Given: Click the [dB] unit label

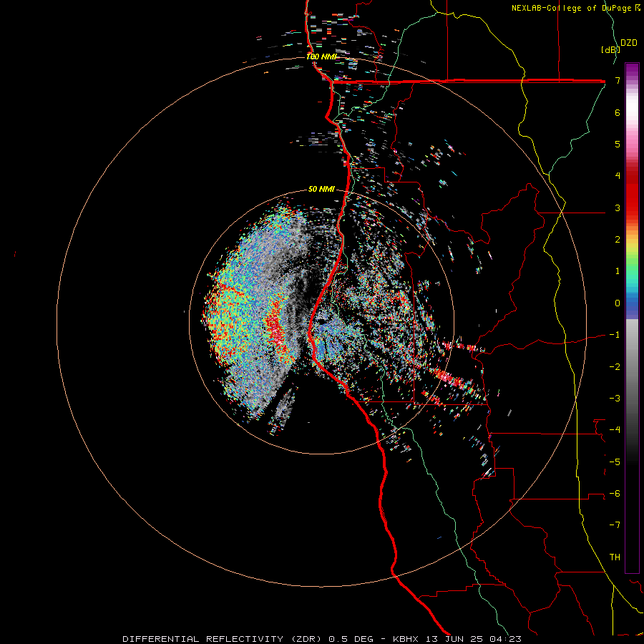Looking at the screenshot, I should coord(610,50).
